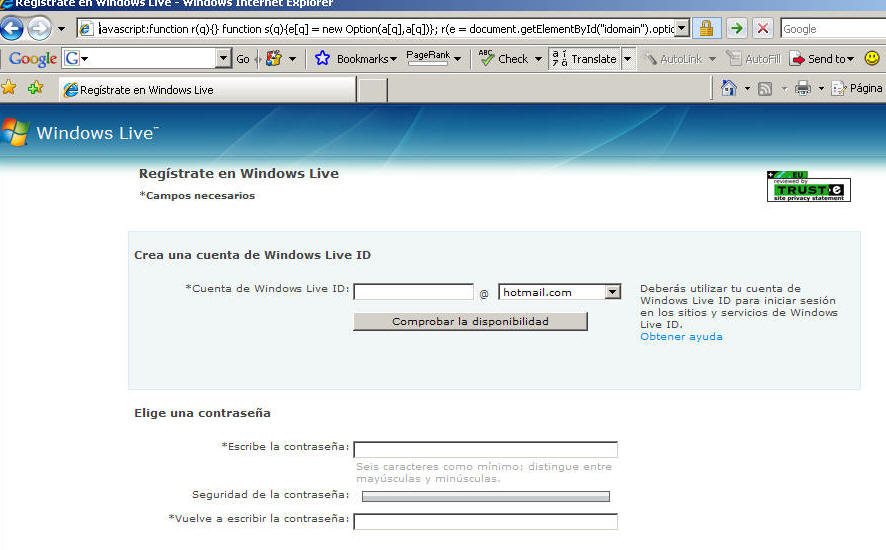Click the Google toolbar smiley icon

pos(872,59)
